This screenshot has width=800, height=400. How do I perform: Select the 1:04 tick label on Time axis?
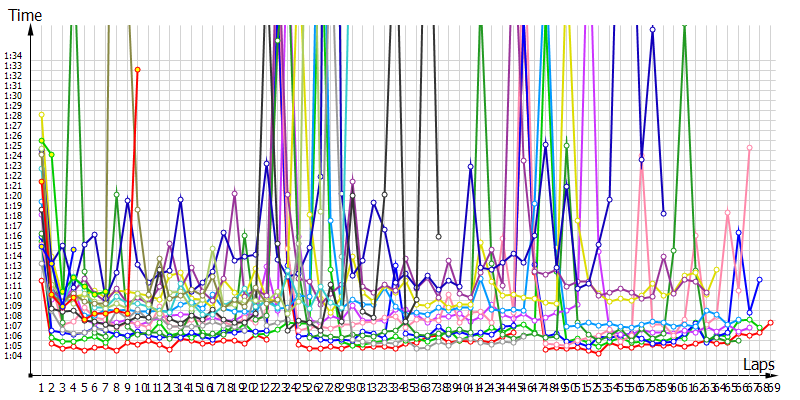point(13,356)
